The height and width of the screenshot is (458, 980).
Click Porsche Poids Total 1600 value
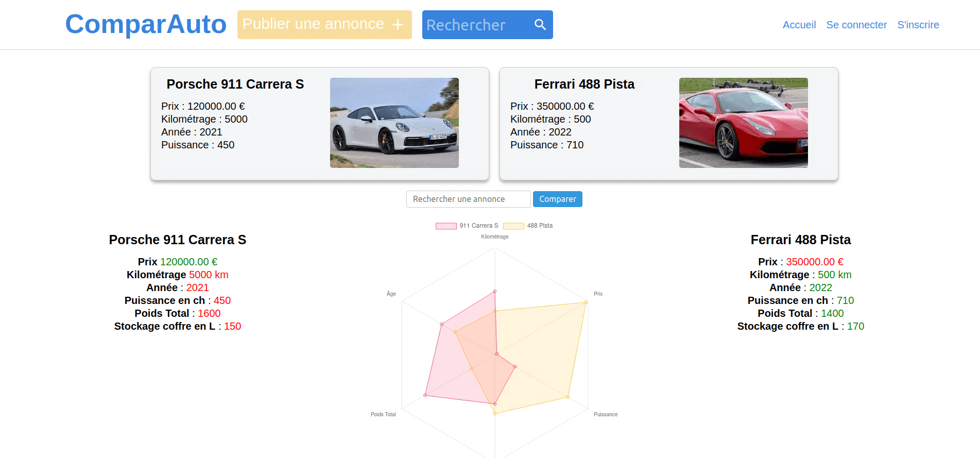209,313
